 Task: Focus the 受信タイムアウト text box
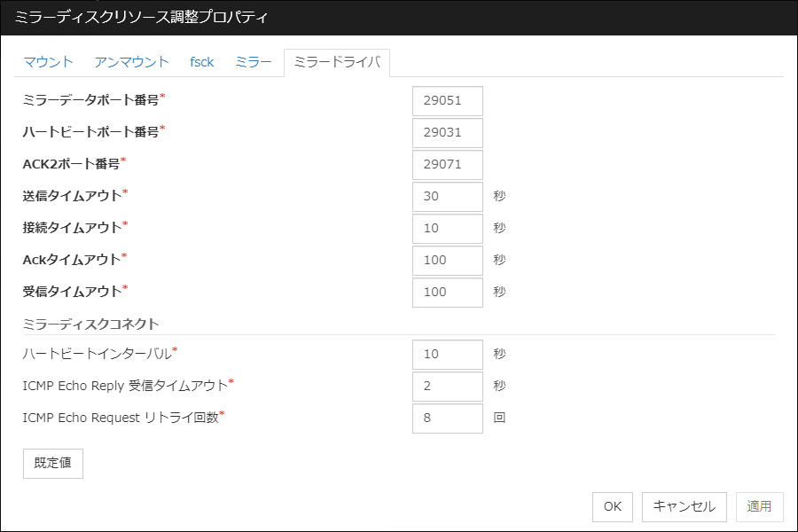click(448, 293)
